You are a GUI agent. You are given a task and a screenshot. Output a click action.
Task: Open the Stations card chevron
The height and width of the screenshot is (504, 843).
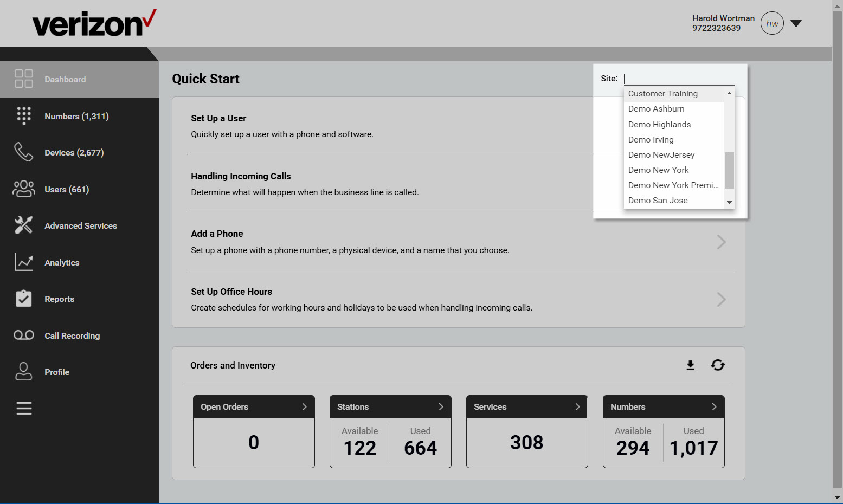[441, 406]
